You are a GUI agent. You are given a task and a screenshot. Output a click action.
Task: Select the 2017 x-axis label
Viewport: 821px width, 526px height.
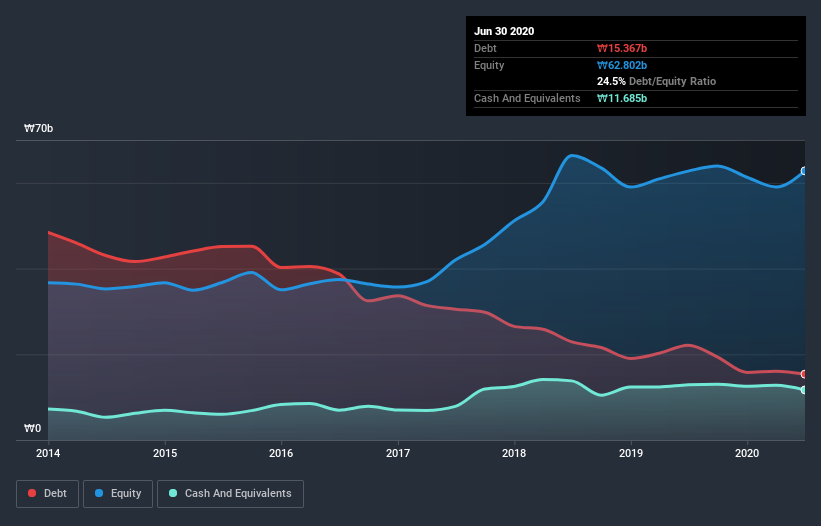tap(398, 453)
